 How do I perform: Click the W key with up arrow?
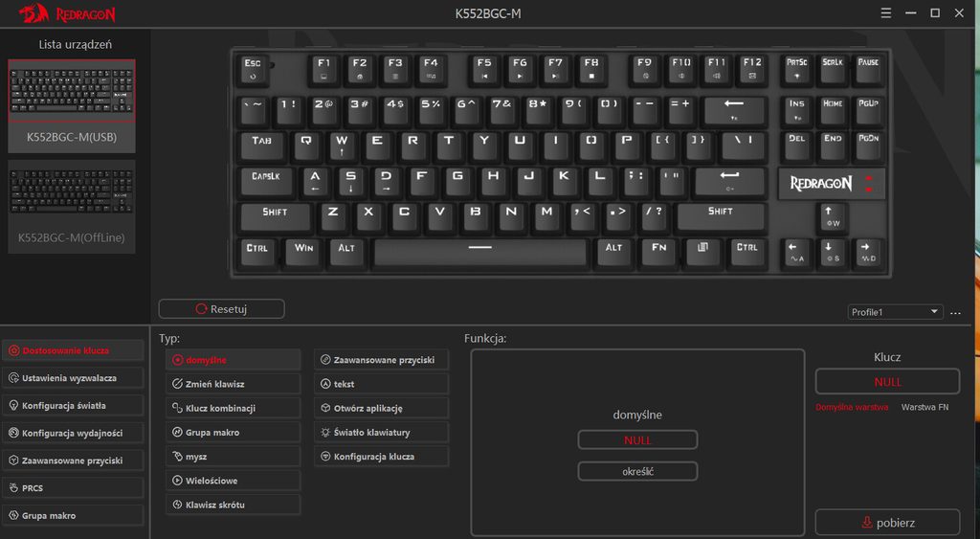pos(342,146)
